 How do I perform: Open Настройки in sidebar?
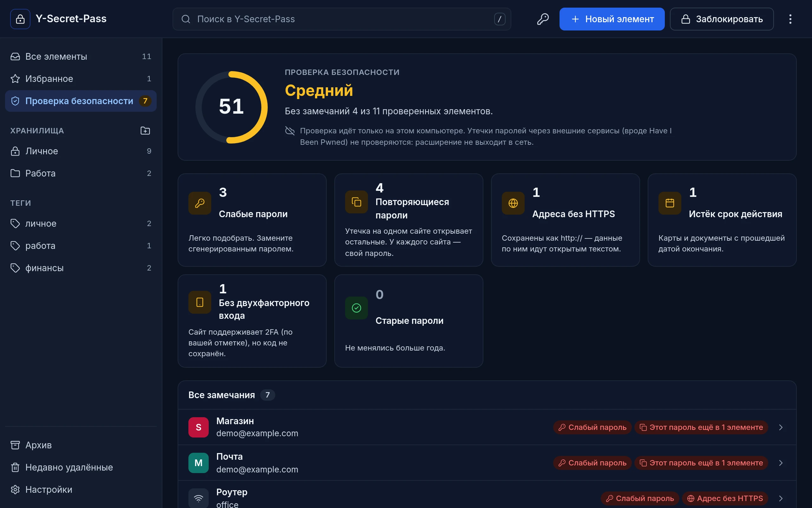coord(81,490)
